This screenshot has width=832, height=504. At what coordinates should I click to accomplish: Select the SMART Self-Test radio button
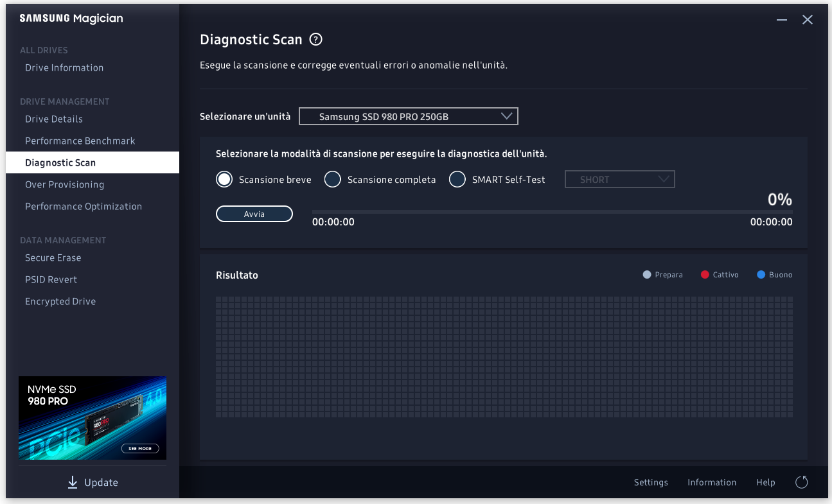[457, 180]
